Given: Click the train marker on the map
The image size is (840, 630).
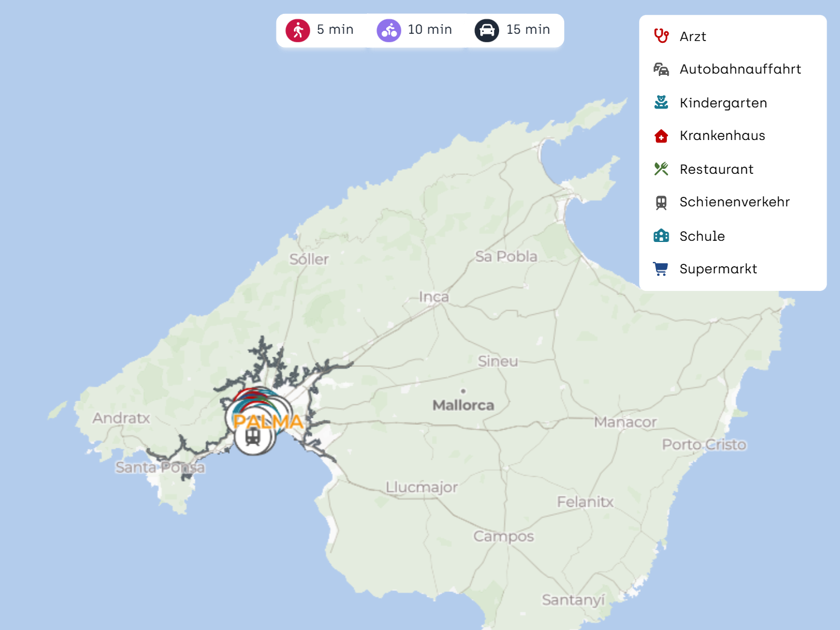Looking at the screenshot, I should click(253, 437).
